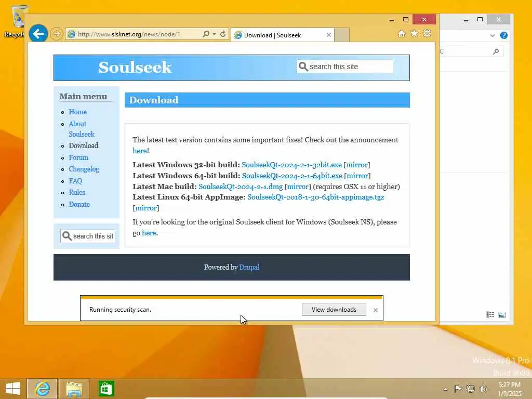Image resolution: width=532 pixels, height=399 pixels.
Task: Open a new blank tab
Action: 342,35
